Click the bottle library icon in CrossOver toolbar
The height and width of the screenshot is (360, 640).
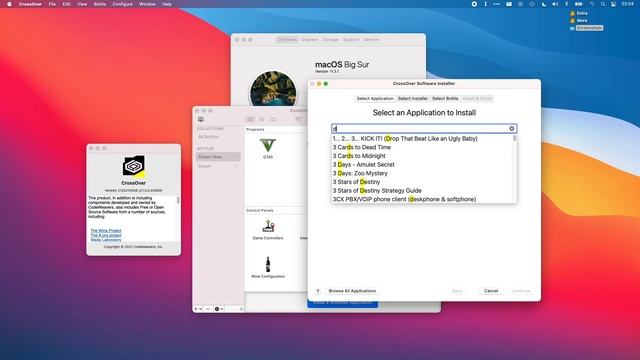(201, 119)
